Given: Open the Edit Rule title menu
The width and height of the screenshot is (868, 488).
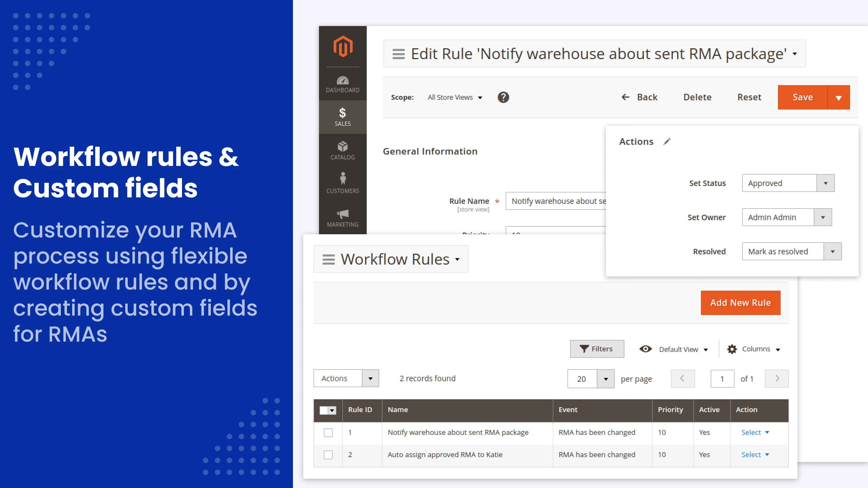Looking at the screenshot, I should click(398, 54).
